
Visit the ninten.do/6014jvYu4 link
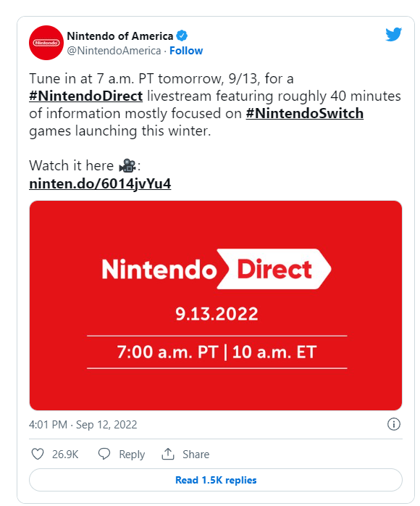point(100,183)
